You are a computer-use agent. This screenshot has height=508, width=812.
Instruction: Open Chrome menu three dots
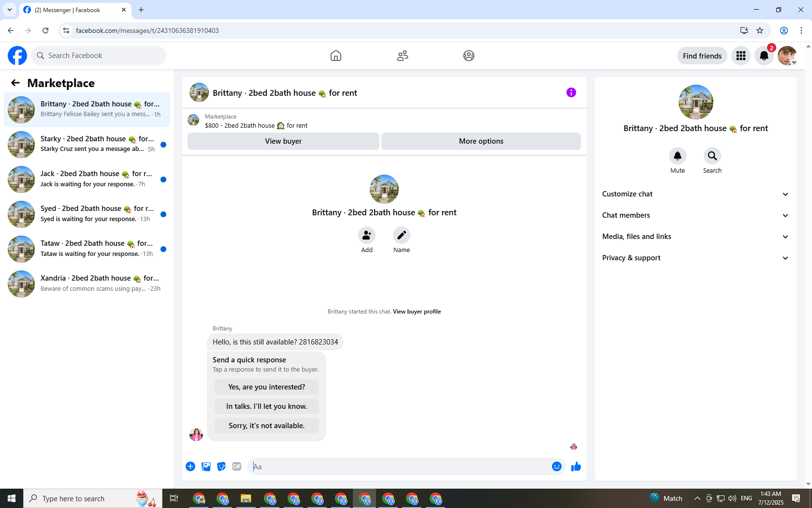[x=801, y=30]
